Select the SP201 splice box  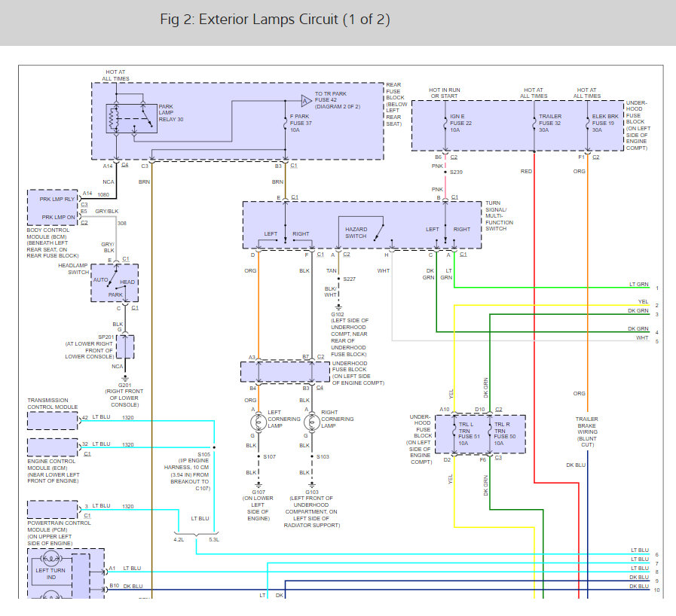tap(125, 347)
